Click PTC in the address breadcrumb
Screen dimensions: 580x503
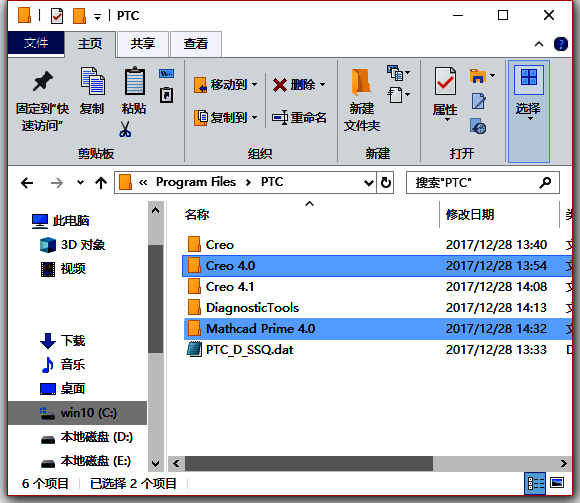point(272,182)
